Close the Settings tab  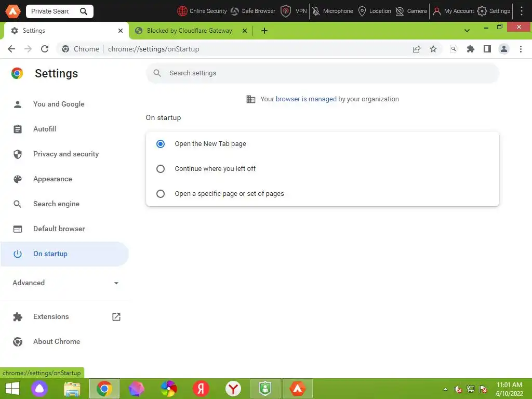(121, 31)
